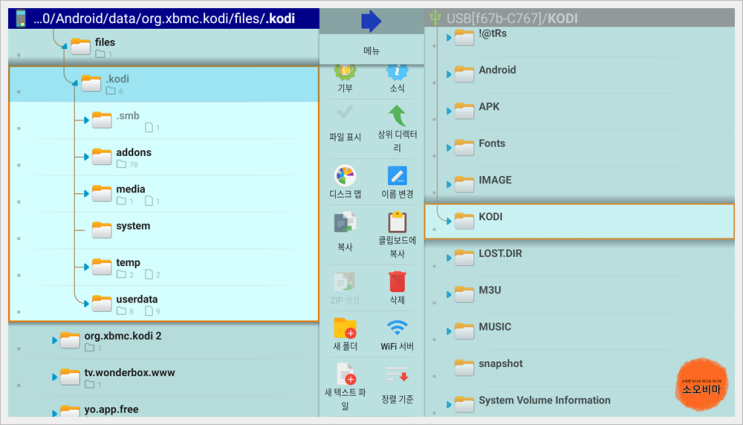Click the left pane path bar
The height and width of the screenshot is (425, 743).
click(163, 18)
